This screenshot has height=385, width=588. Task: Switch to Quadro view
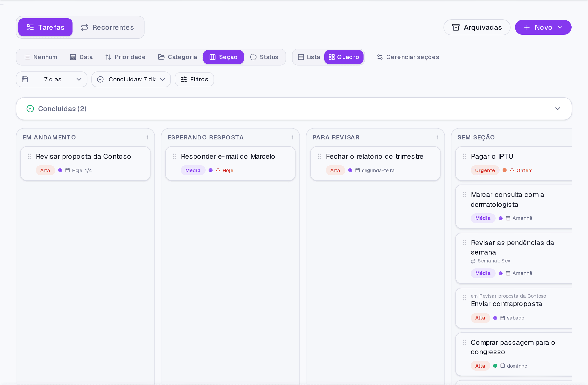click(x=344, y=57)
